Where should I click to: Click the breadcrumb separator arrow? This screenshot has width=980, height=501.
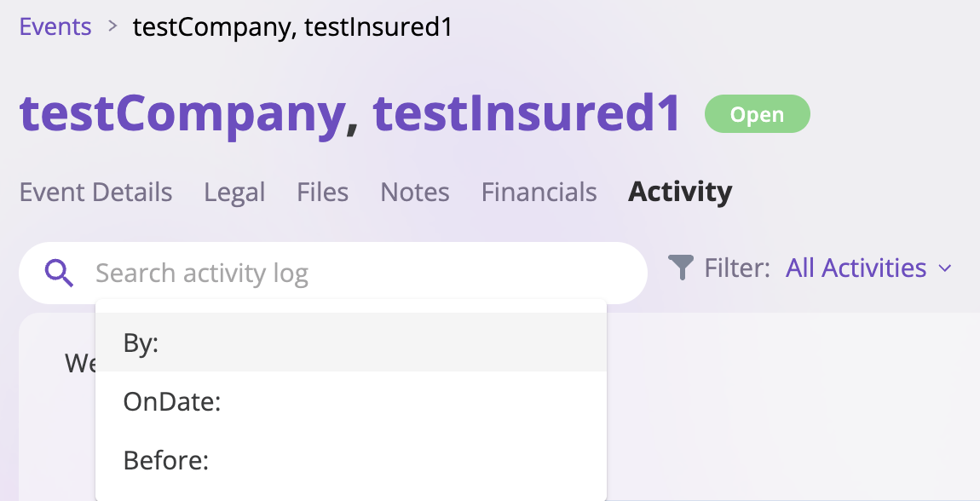coord(112,26)
